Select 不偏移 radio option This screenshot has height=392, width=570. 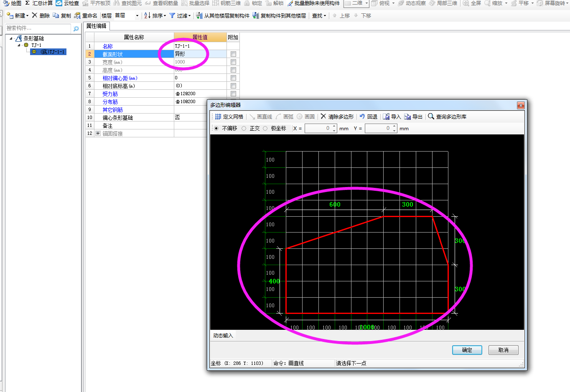point(216,128)
